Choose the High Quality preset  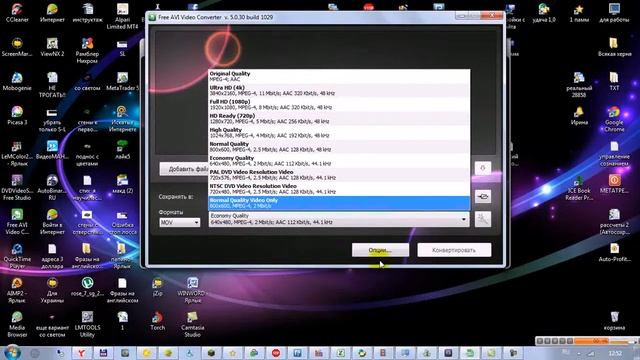pos(339,133)
